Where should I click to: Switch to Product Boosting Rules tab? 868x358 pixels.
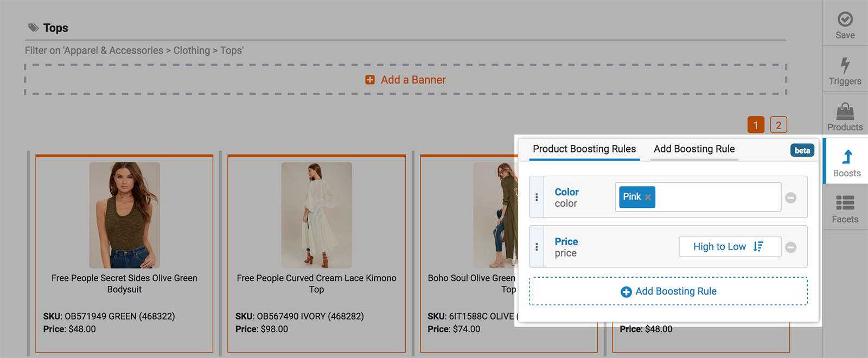point(584,149)
